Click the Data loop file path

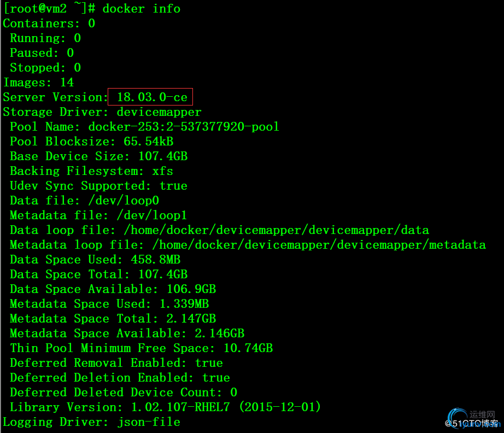pyautogui.click(x=277, y=230)
